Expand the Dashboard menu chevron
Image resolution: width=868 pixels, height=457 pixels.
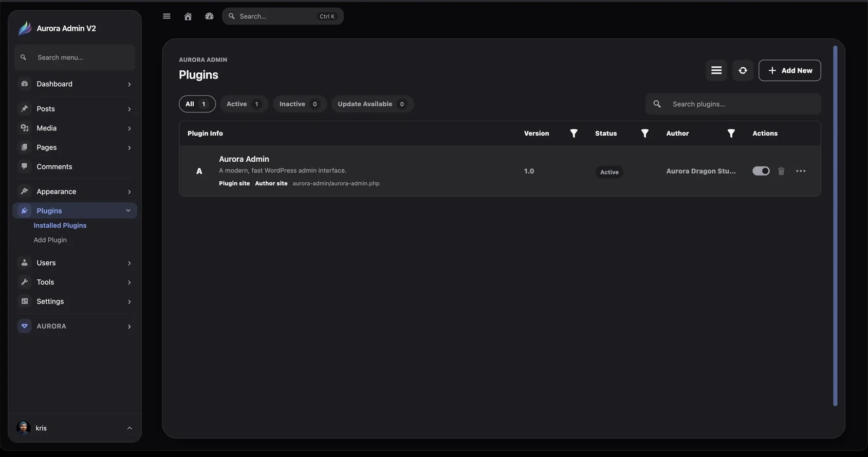tap(129, 84)
